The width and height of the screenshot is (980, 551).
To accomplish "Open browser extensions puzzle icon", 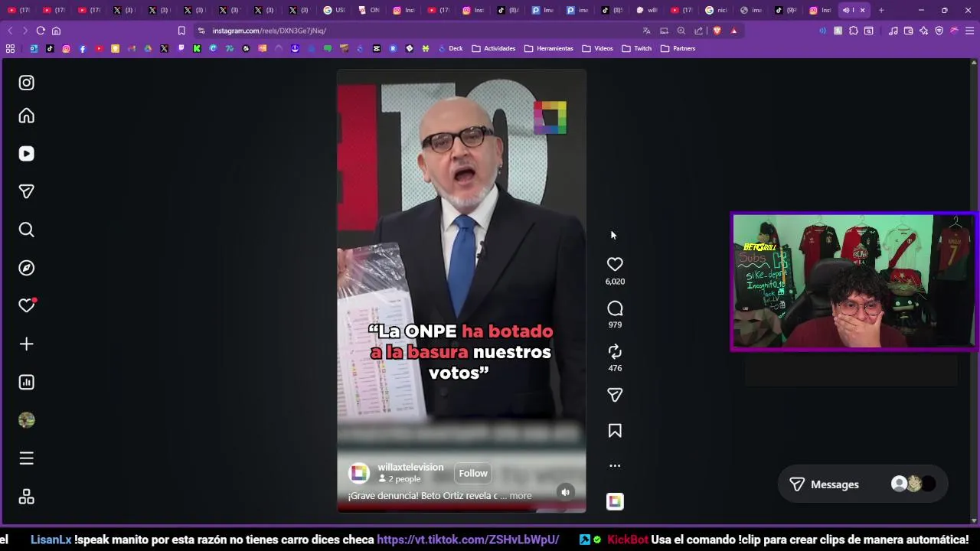I will [x=854, y=31].
